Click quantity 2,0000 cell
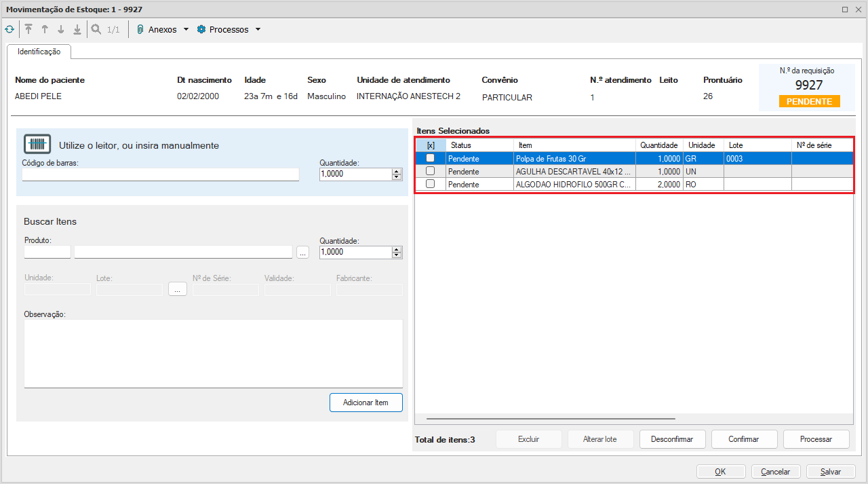Viewport: 868px width, 484px height. pos(659,185)
